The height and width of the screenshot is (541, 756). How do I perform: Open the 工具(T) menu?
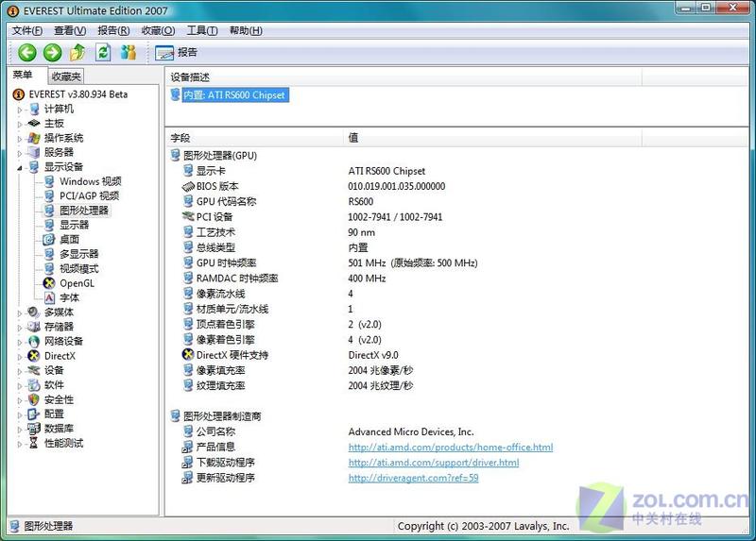click(202, 30)
